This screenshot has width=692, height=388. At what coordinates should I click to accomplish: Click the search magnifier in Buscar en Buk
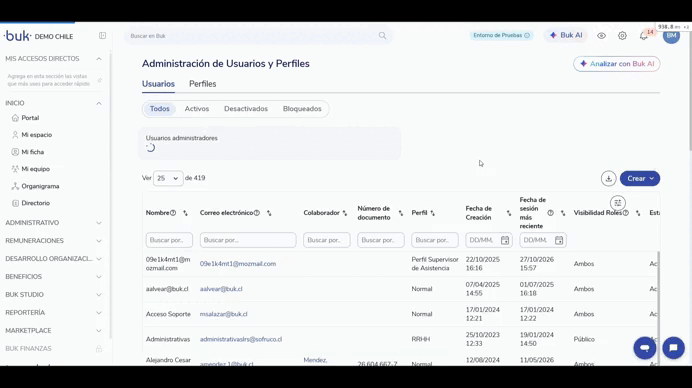pyautogui.click(x=382, y=36)
